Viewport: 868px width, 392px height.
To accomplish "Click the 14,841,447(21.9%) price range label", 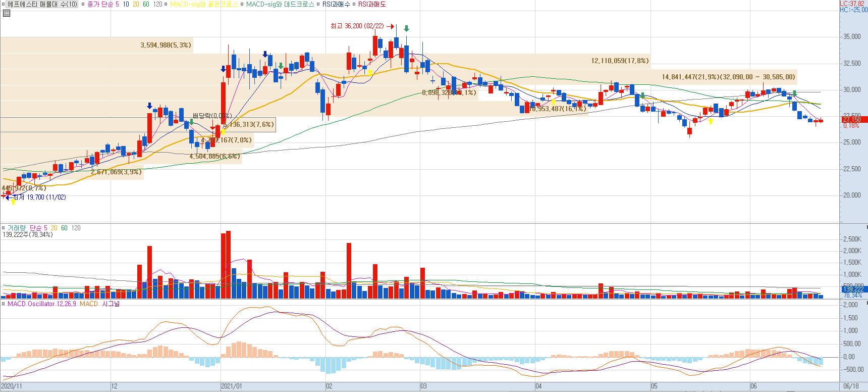I will (729, 77).
